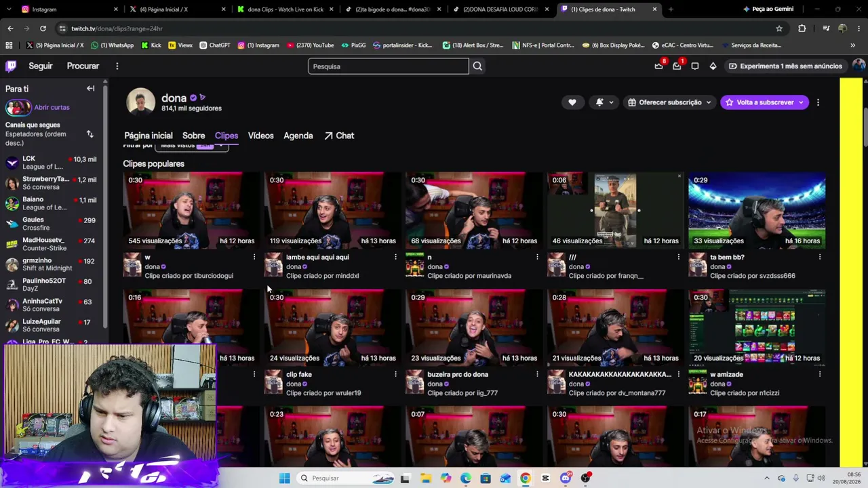Switch to the Página inicial tab

pyautogui.click(x=149, y=136)
